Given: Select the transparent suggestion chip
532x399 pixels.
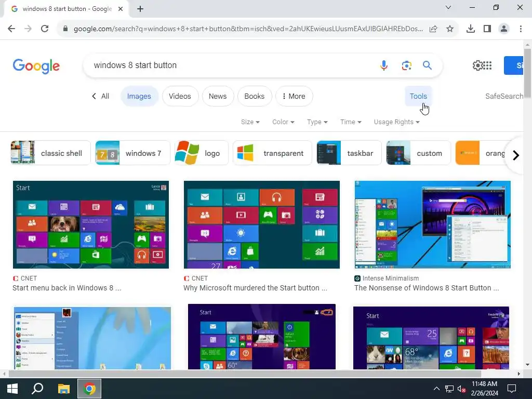Looking at the screenshot, I should 272,153.
